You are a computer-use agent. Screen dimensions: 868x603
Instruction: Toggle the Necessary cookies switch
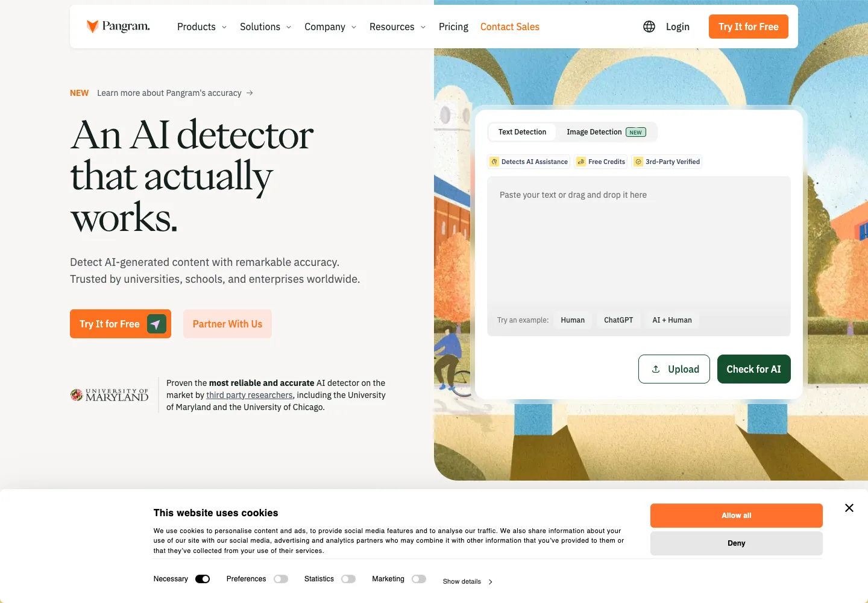(203, 579)
